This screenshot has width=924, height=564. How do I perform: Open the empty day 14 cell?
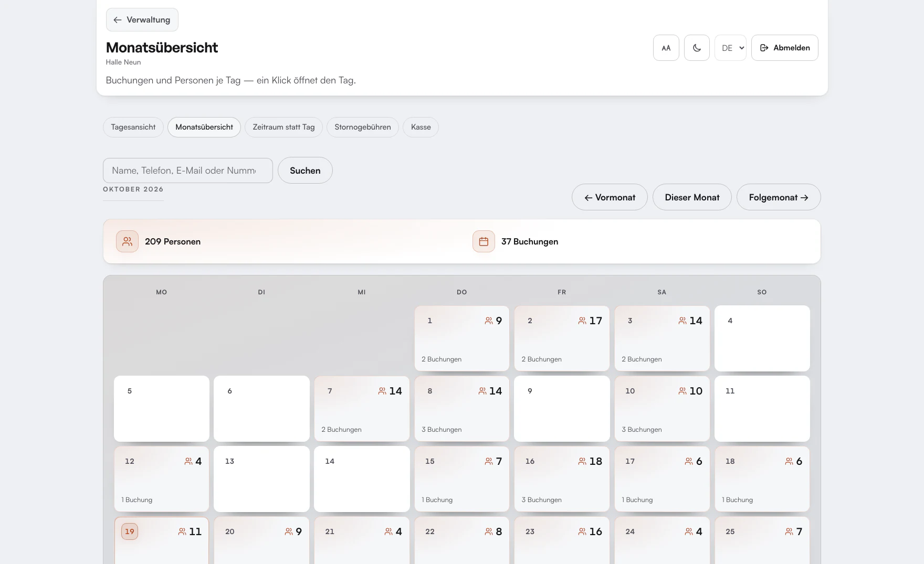[x=362, y=479]
